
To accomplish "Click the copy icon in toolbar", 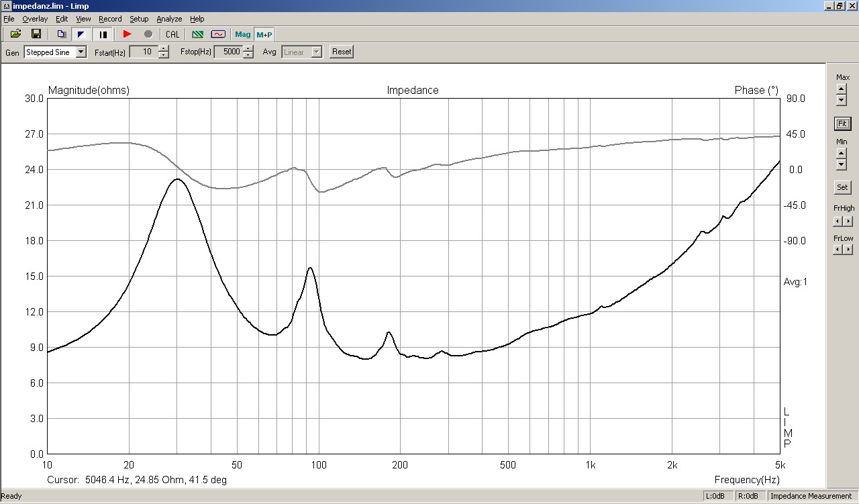I will pos(61,34).
